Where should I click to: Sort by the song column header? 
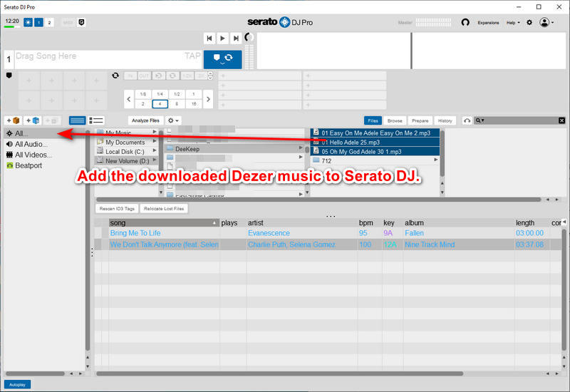(x=164, y=222)
